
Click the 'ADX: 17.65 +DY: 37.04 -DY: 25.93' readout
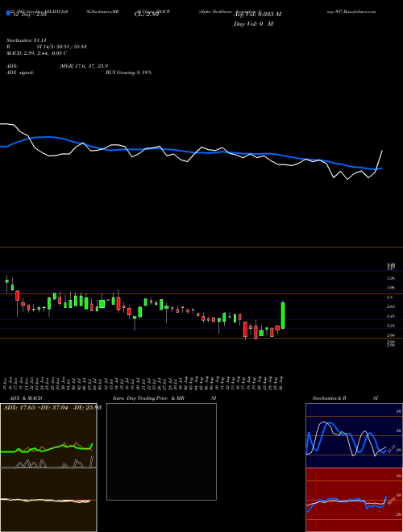[x=52, y=407]
